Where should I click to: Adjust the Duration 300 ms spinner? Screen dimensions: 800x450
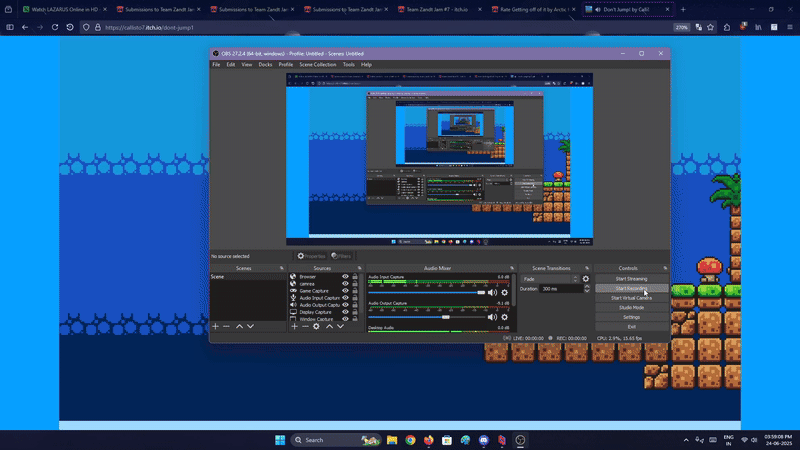(x=560, y=288)
